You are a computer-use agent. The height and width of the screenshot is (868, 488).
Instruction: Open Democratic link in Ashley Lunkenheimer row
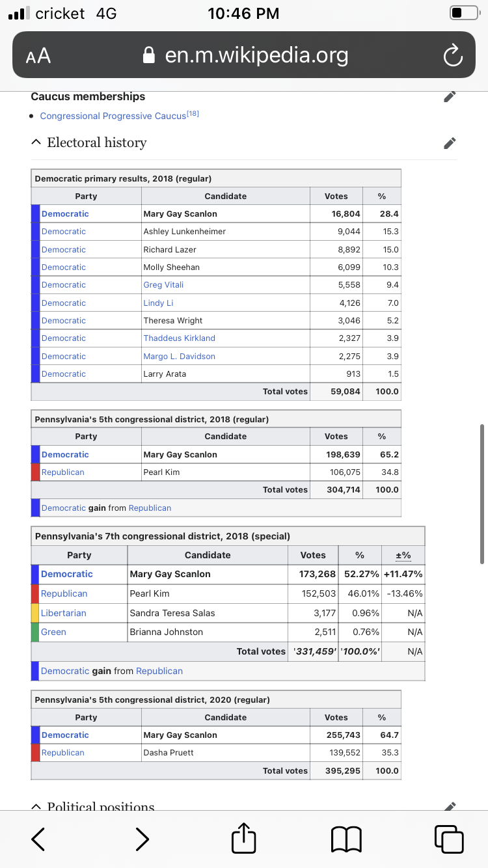(64, 232)
